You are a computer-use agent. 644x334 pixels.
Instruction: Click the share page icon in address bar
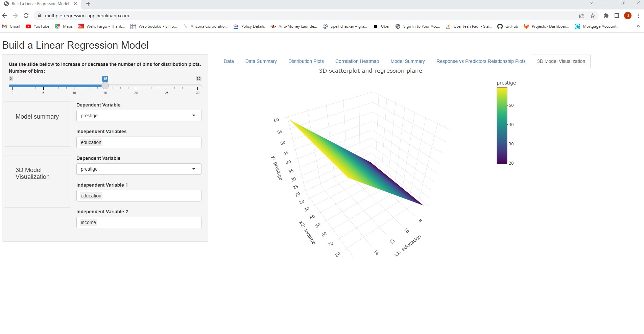[x=582, y=16]
